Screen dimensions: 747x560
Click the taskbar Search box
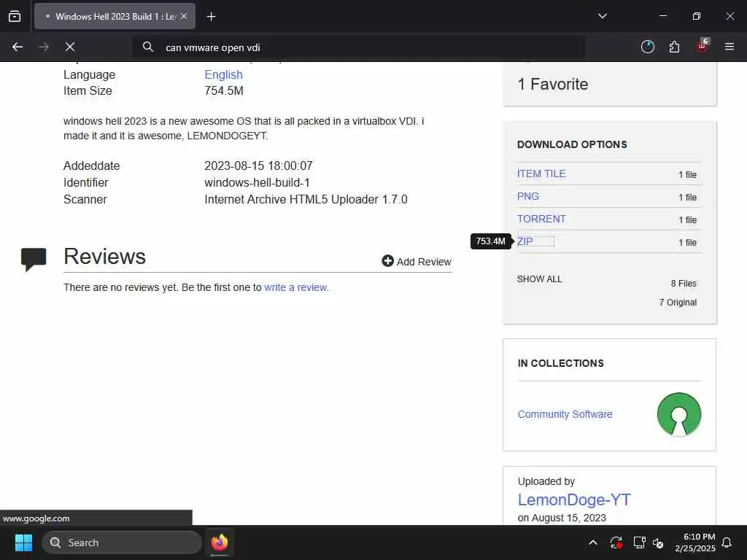[x=122, y=542]
